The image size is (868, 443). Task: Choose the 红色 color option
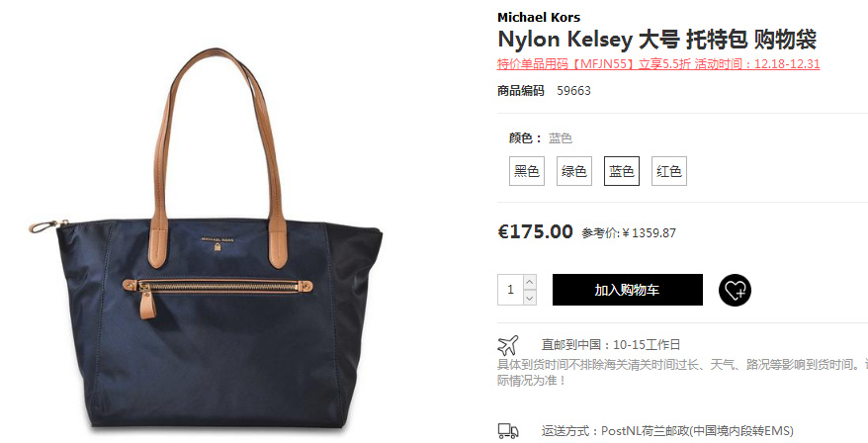(668, 171)
